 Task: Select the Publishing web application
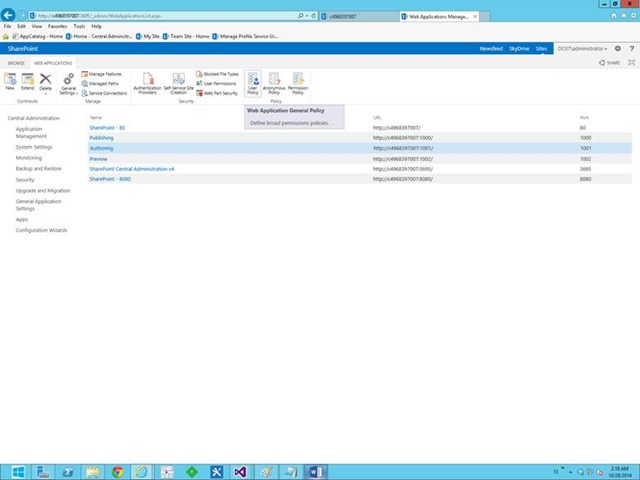point(101,138)
